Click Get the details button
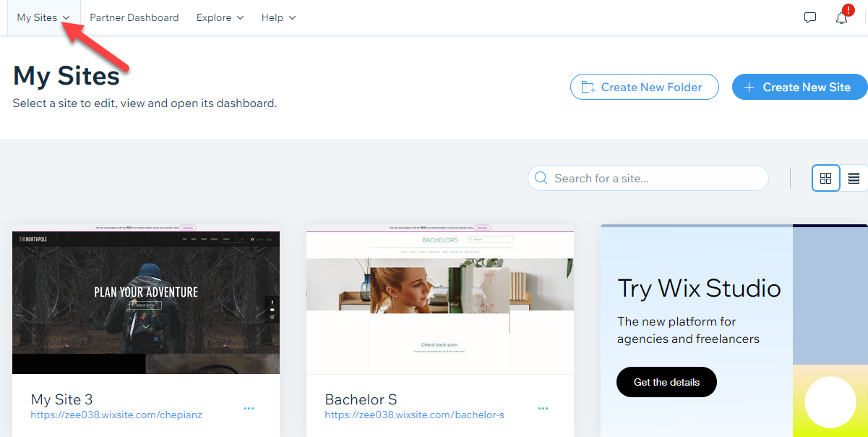The width and height of the screenshot is (868, 437). (666, 382)
